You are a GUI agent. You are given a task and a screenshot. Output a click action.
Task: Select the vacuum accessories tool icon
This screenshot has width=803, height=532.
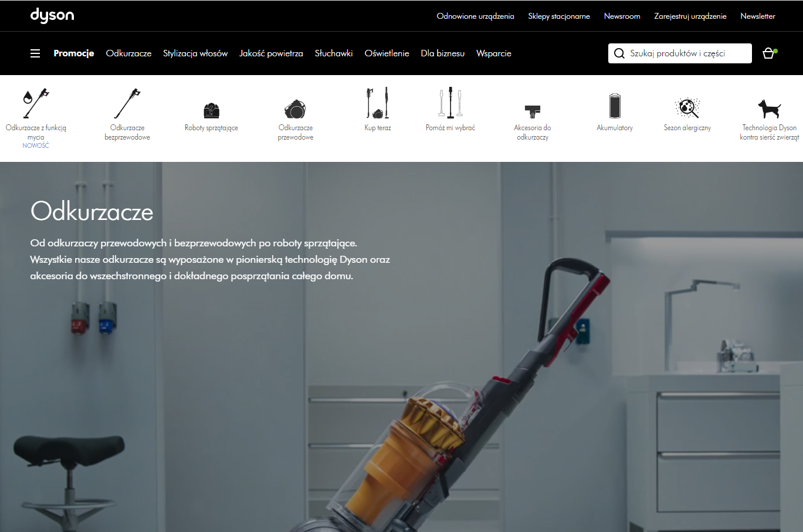point(533,111)
